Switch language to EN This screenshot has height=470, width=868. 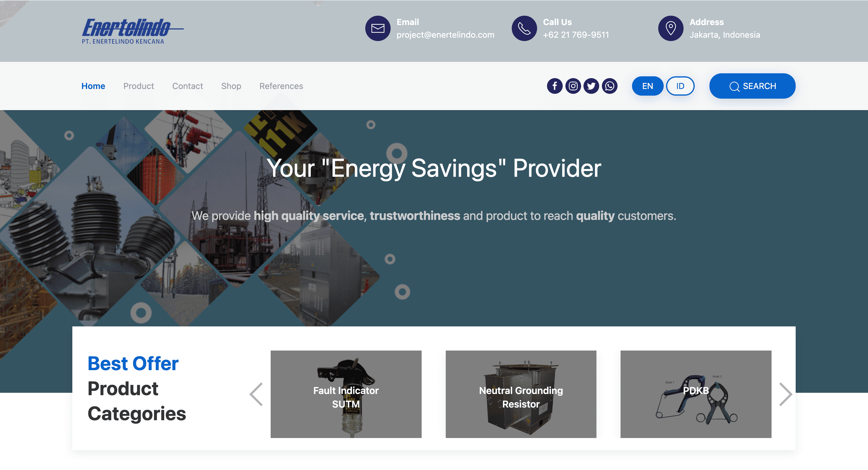click(648, 86)
